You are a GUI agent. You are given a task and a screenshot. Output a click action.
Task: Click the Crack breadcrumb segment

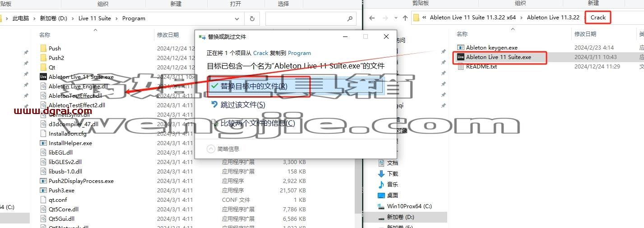tap(598, 18)
